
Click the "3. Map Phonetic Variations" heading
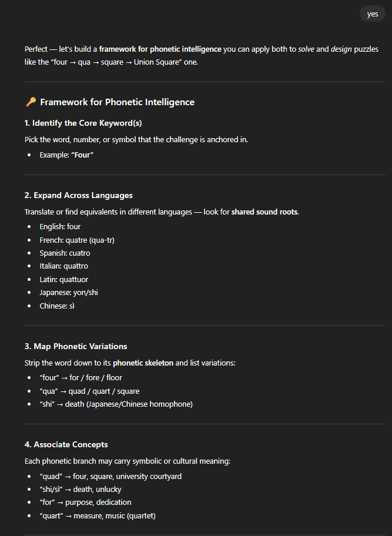coord(76,346)
